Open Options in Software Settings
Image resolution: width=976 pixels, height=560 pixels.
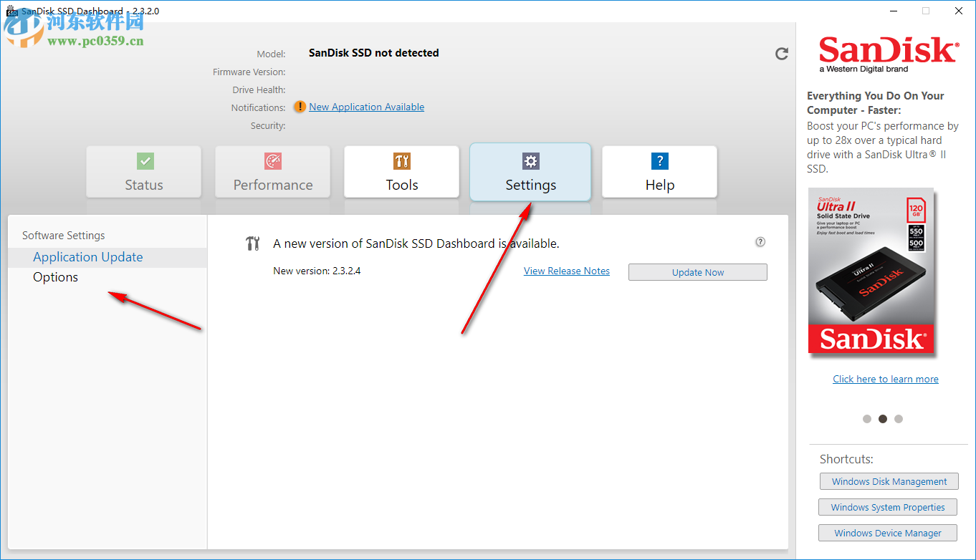(x=107, y=278)
